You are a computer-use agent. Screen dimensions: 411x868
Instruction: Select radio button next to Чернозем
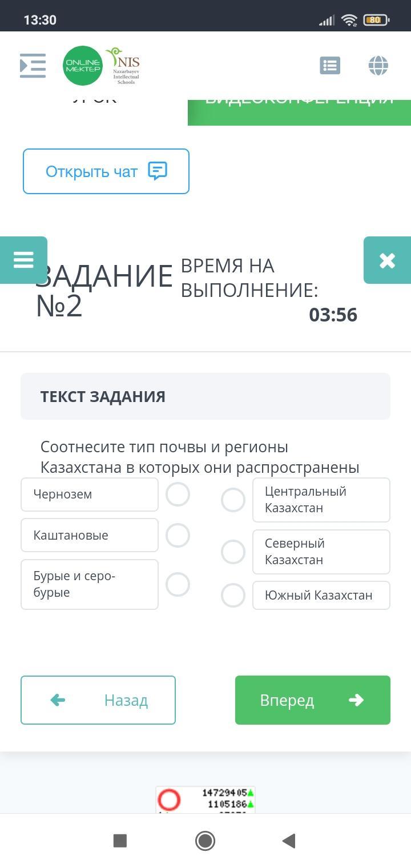click(178, 494)
